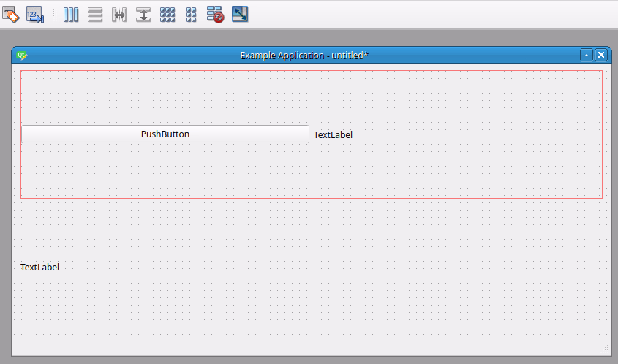Click the Adjust Size icon
Viewport: 618px width, 364px height.
pos(240,15)
